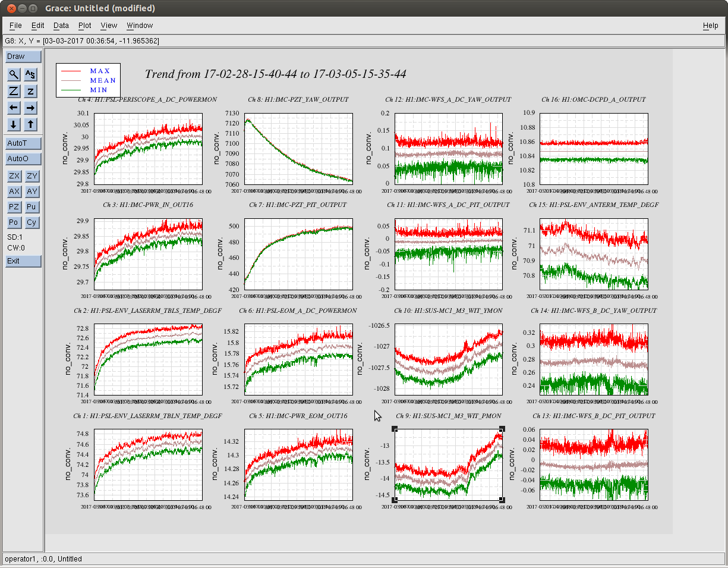Click the PZ button
Viewport: 728px width, 568px height.
pos(14,206)
